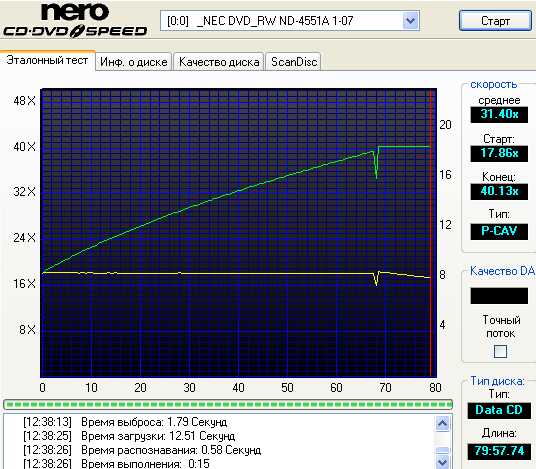Image resolution: width=536 pixels, height=469 pixels.
Task: Click the Data CD disc type value
Action: pyautogui.click(x=499, y=410)
